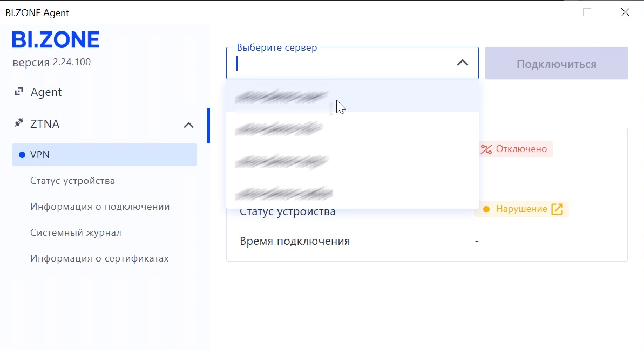The width and height of the screenshot is (644, 350).
Task: Collapse the server dropdown arrow
Action: [463, 63]
